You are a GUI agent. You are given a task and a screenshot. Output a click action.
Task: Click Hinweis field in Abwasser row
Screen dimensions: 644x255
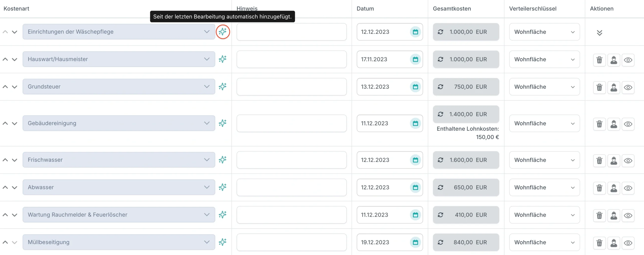click(292, 187)
